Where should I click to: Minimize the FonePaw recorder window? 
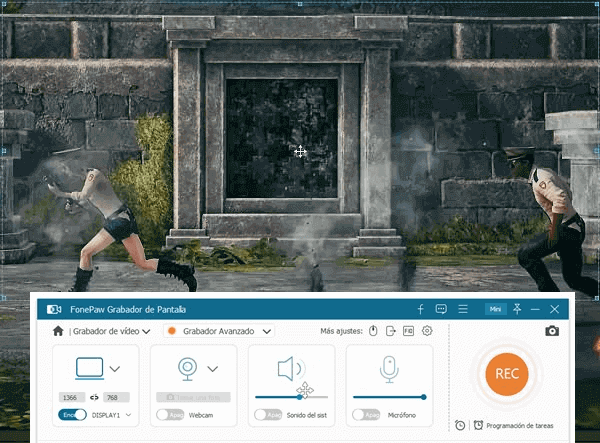coord(535,309)
